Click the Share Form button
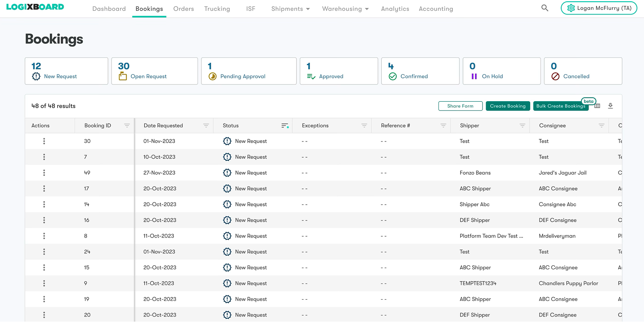Viewport: 644px width, 322px height. [x=460, y=106]
